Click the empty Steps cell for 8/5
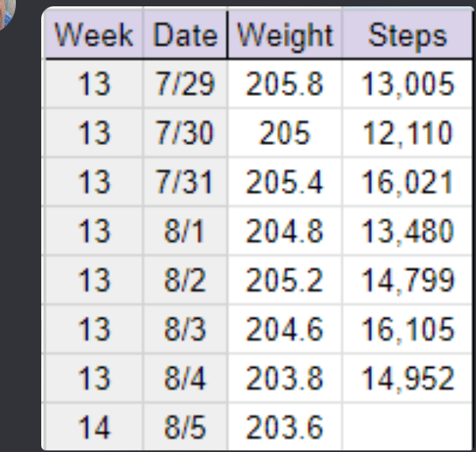Screen dimensions: 476x452 pyautogui.click(x=407, y=427)
